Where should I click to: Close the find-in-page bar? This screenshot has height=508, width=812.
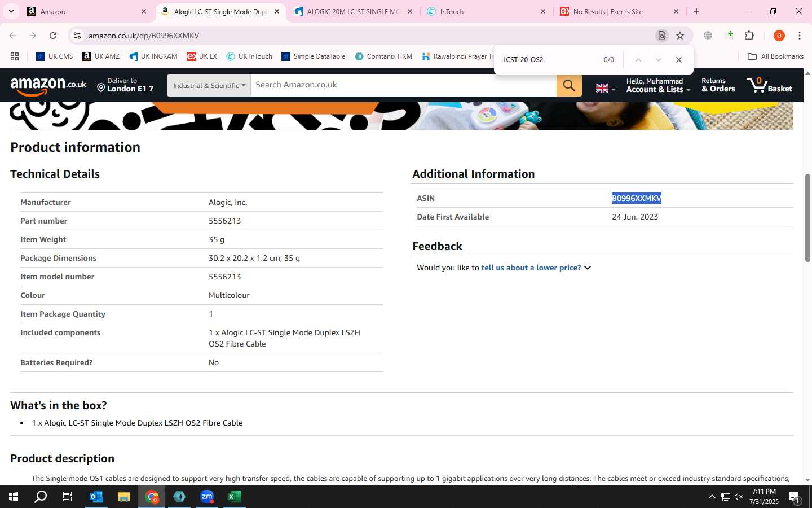click(x=679, y=60)
